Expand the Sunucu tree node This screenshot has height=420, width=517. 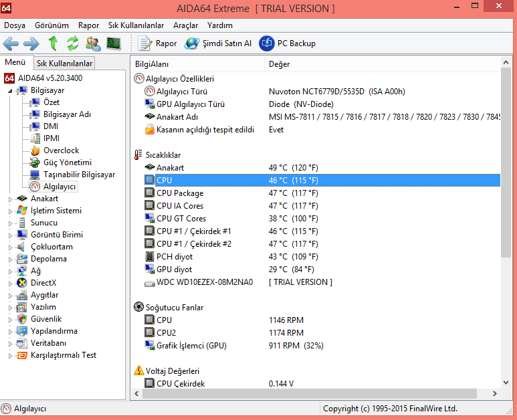point(10,223)
